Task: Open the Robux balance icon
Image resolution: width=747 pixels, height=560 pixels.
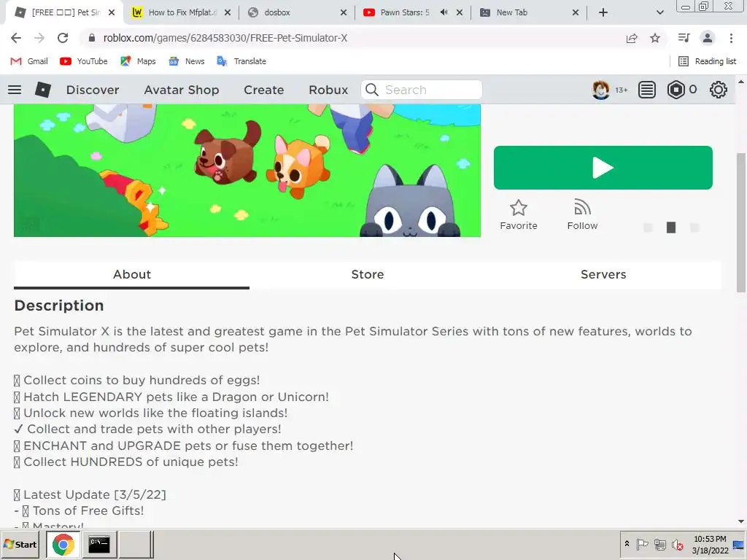Action: (676, 90)
